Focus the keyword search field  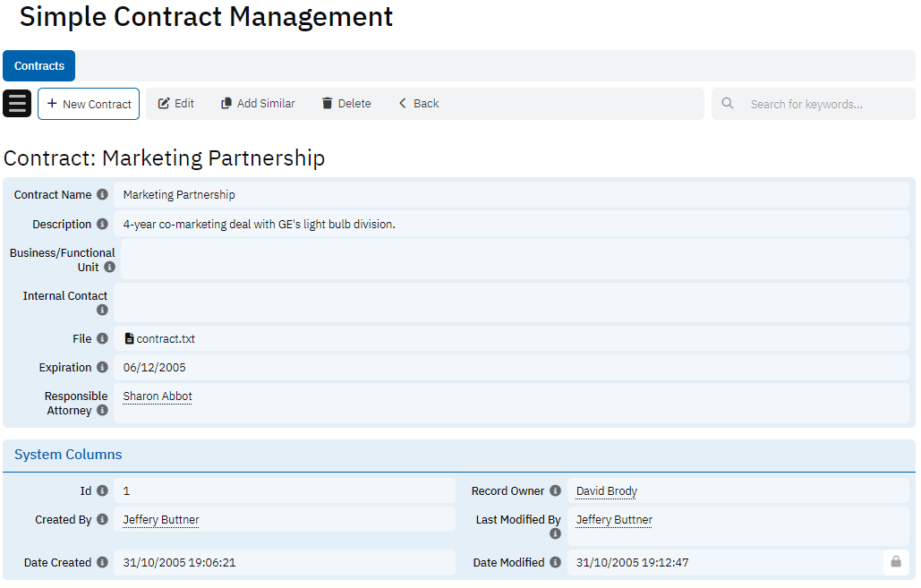(x=823, y=104)
